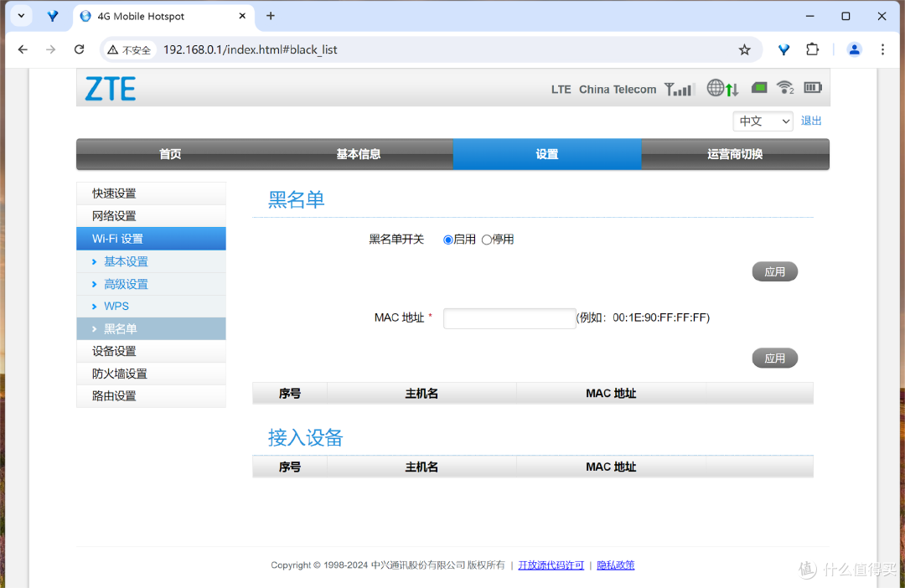Click the China Telecom carrier text
This screenshot has height=588, width=905.
click(x=618, y=90)
